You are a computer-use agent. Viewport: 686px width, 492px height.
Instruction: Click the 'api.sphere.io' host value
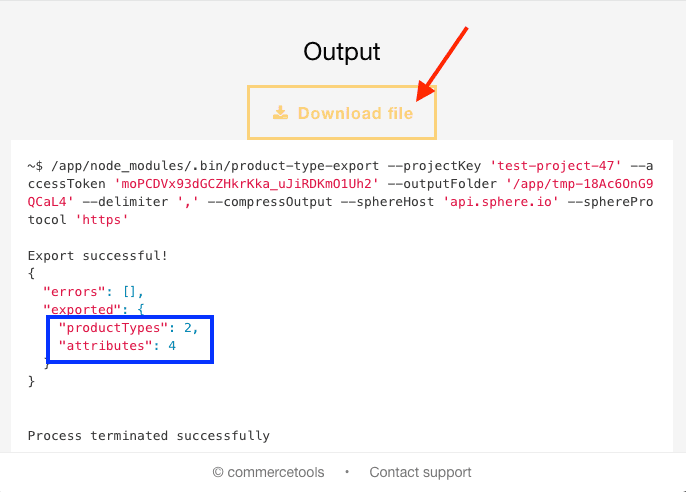(x=500, y=202)
